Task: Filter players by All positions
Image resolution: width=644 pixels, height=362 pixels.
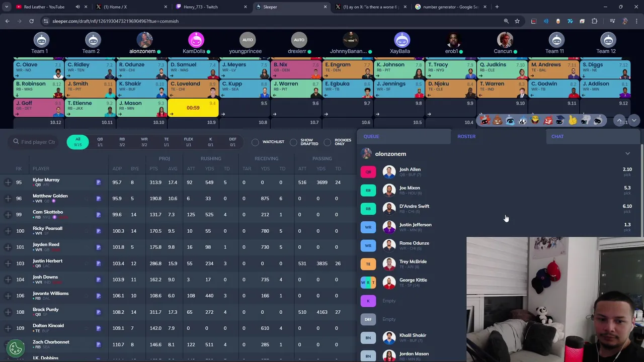Action: pos(77,142)
